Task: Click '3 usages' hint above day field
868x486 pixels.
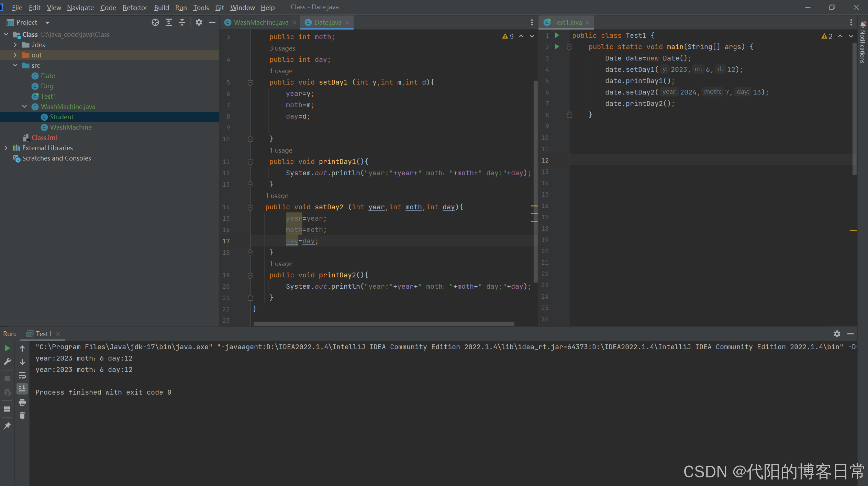Action: coord(282,48)
